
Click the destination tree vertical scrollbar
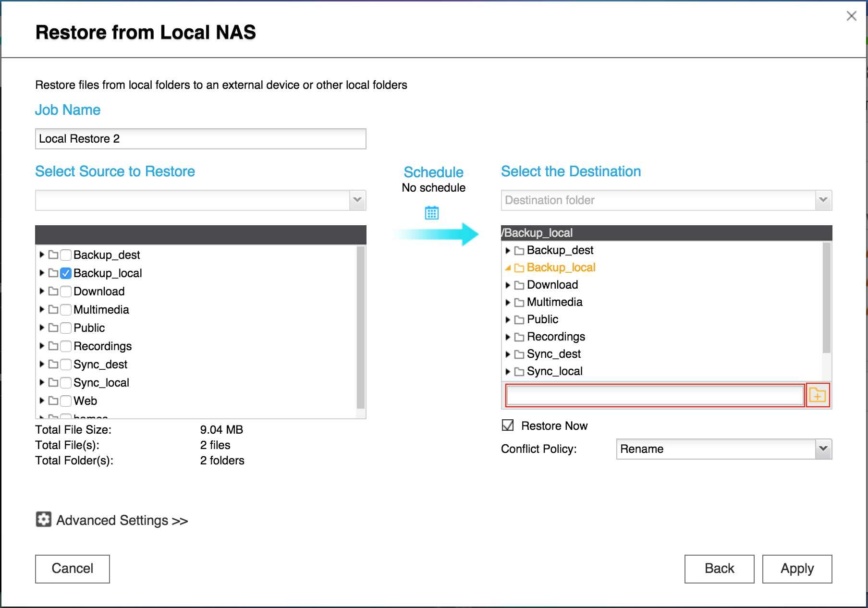(826, 298)
